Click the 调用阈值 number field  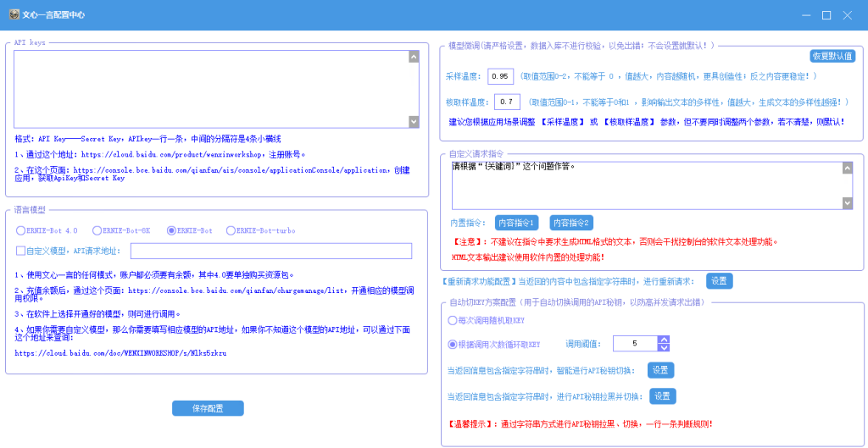[635, 344]
